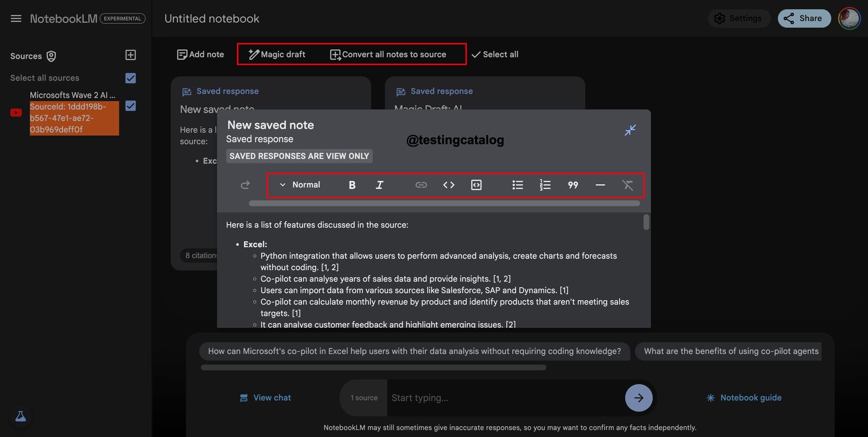Add a new source with plus icon
The image size is (868, 437).
pyautogui.click(x=131, y=55)
